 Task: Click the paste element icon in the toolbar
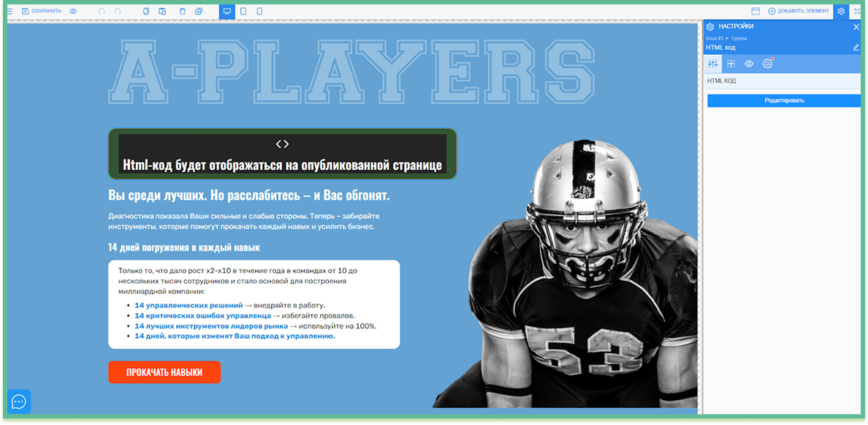click(162, 11)
